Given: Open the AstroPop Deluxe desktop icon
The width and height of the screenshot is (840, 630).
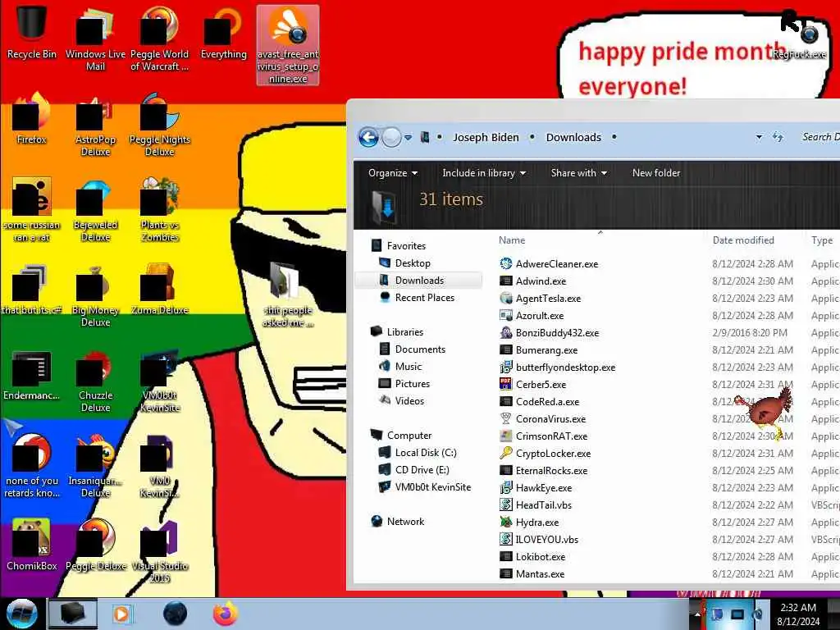Looking at the screenshot, I should tap(95, 126).
